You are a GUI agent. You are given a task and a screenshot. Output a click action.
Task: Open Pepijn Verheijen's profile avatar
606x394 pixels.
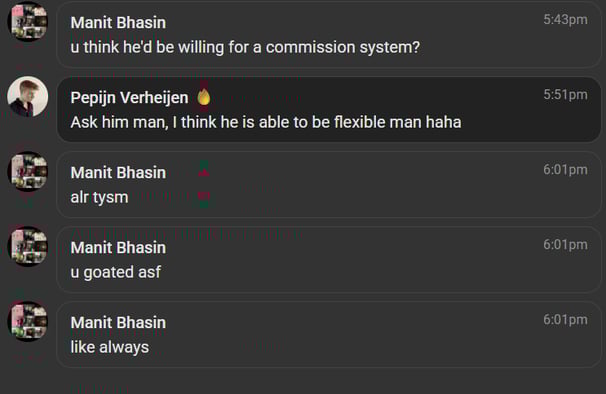pyautogui.click(x=28, y=97)
